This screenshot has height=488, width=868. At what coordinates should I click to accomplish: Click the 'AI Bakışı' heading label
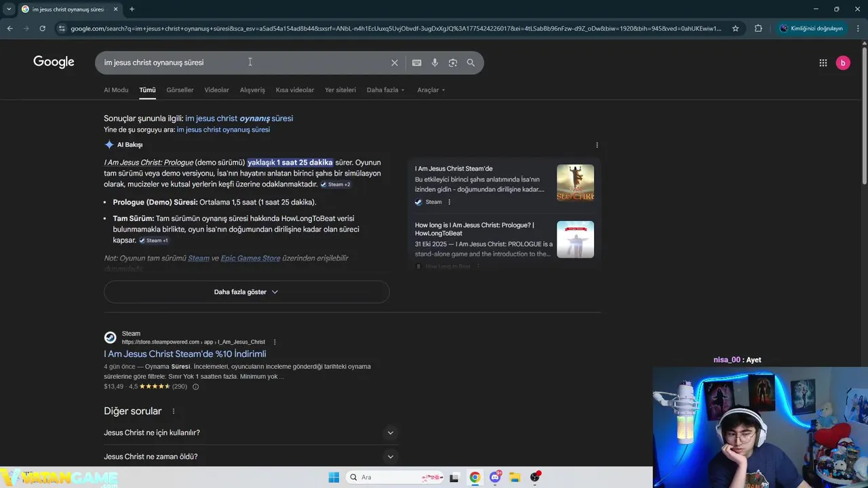pos(130,144)
